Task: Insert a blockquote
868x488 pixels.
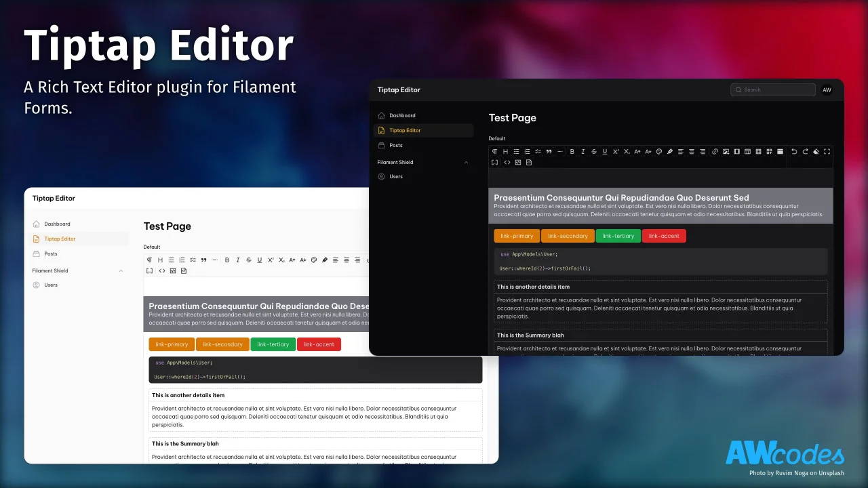Action: click(549, 152)
